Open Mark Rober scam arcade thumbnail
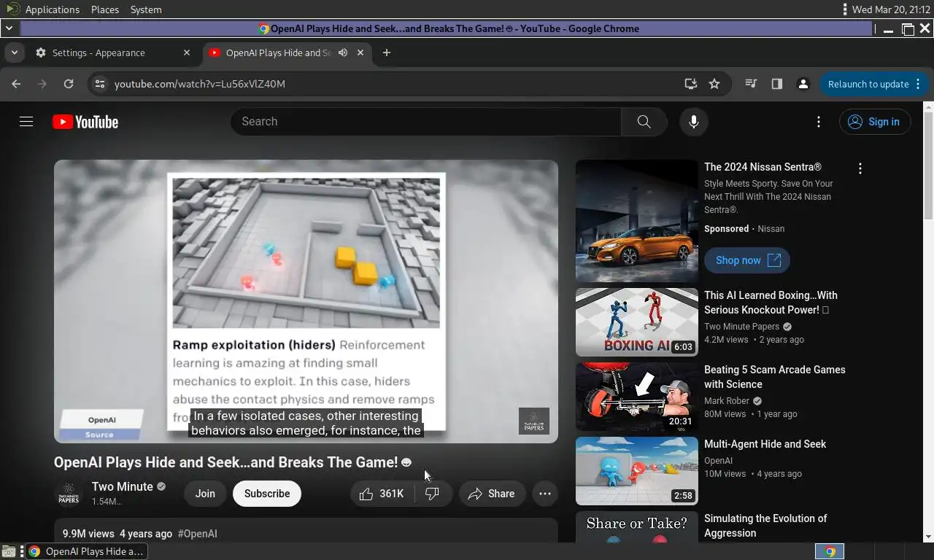 (x=637, y=397)
